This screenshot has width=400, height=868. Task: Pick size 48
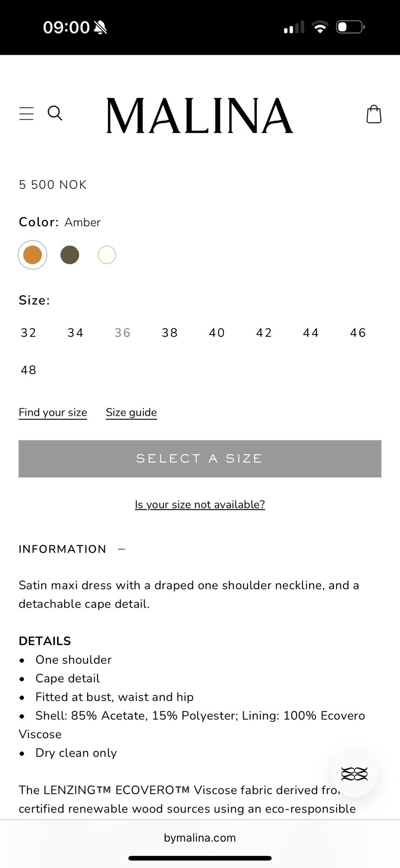(x=28, y=370)
